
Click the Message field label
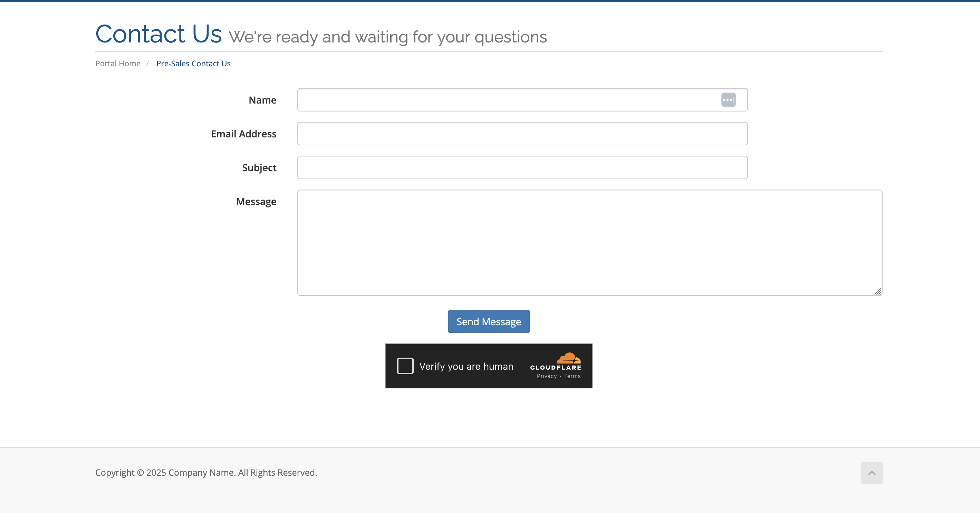(256, 202)
